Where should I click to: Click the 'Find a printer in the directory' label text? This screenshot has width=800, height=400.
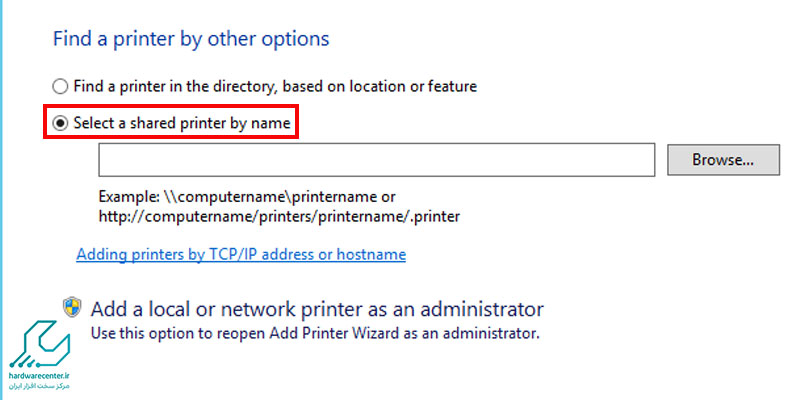tap(275, 86)
